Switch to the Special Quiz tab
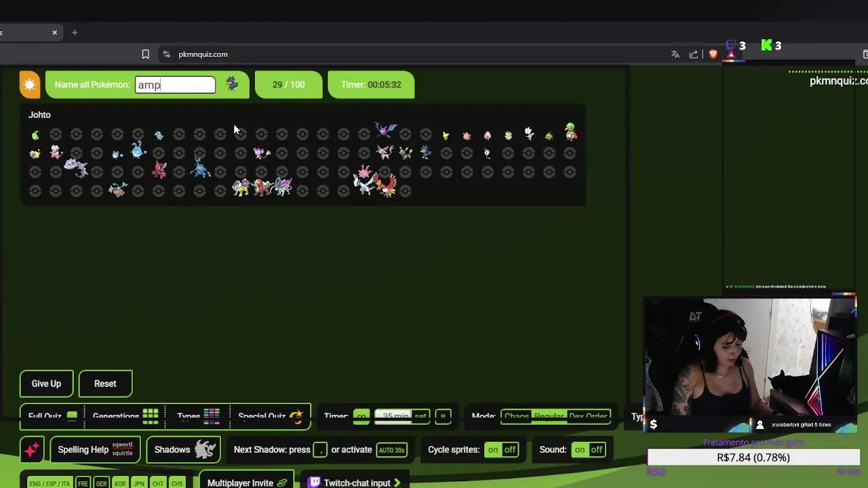The width and height of the screenshot is (868, 488). click(x=270, y=416)
